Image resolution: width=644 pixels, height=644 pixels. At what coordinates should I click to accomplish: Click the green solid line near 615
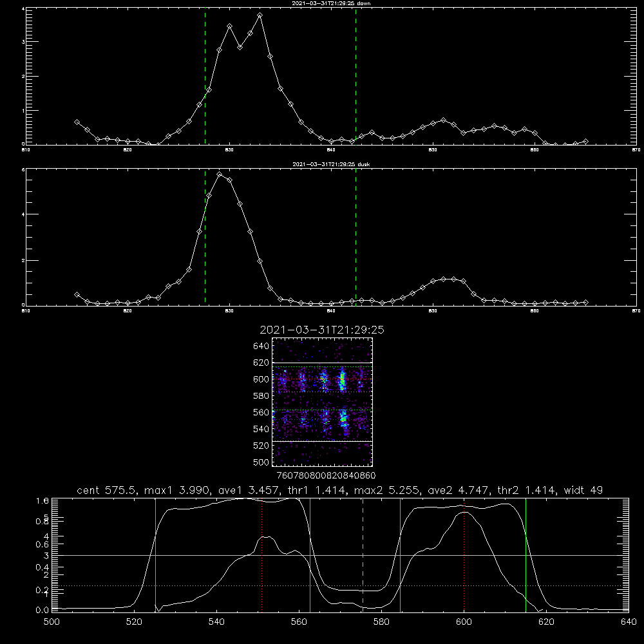[x=526, y=555]
